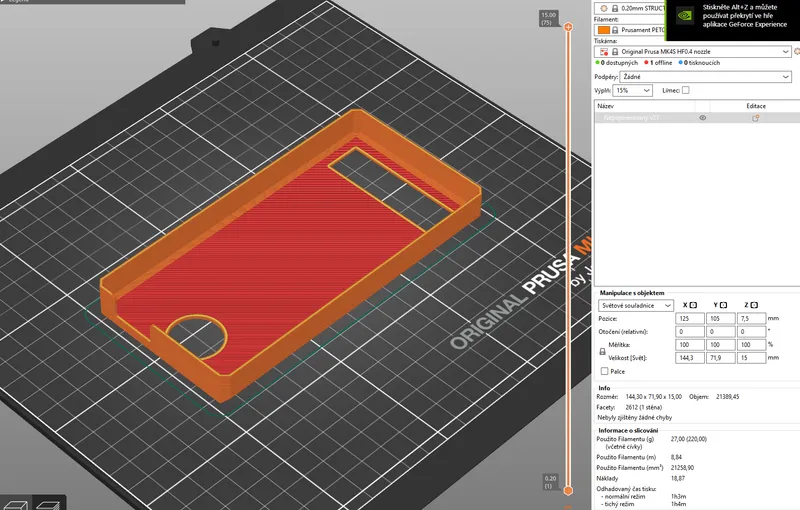The image size is (800, 510).
Task: Open the Podpěry supports dropdown
Action: (x=705, y=76)
